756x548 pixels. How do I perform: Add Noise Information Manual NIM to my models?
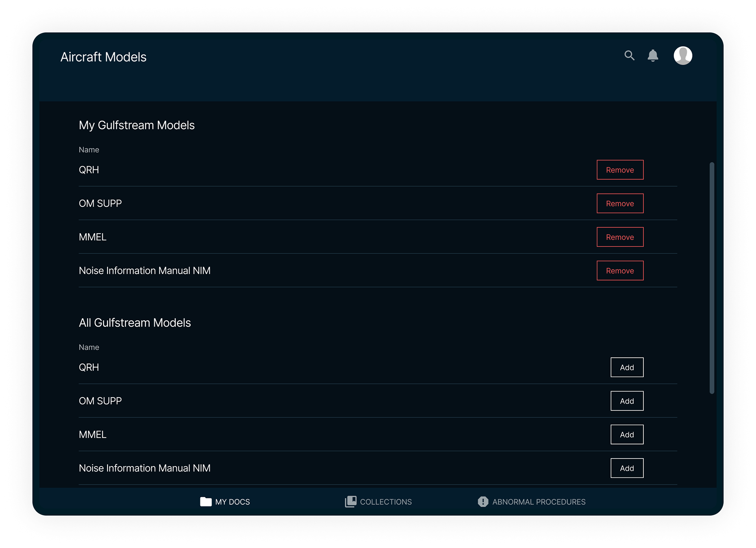pyautogui.click(x=627, y=468)
